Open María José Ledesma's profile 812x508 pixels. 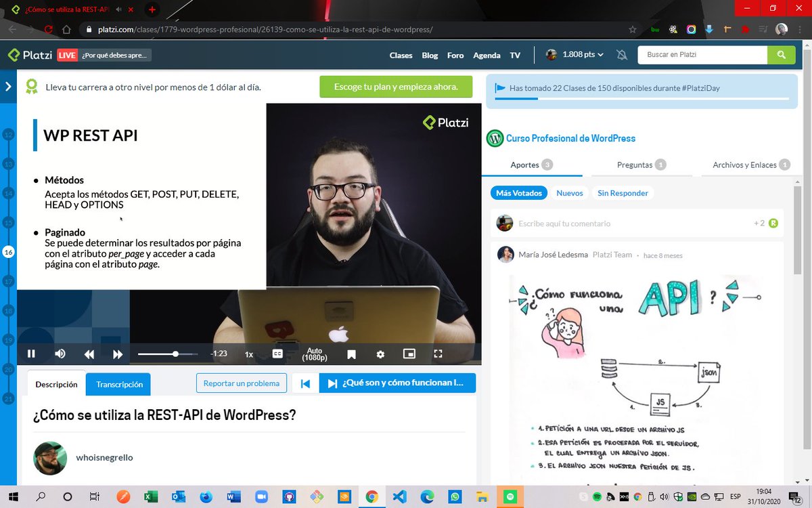(554, 255)
